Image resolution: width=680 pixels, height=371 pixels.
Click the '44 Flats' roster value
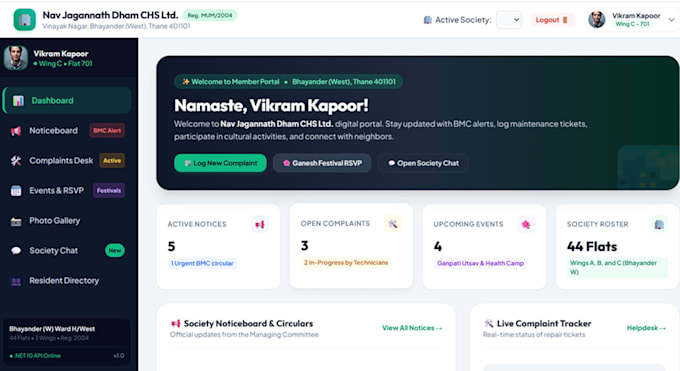592,246
